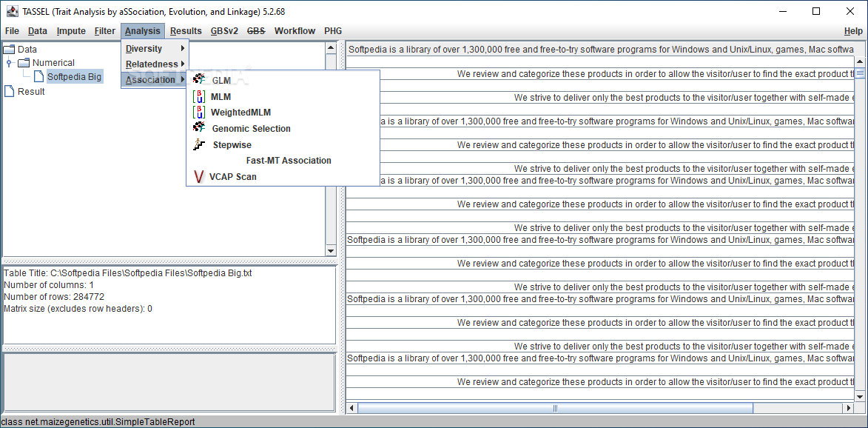The height and width of the screenshot is (428, 868).
Task: Select Relatedness in Analysis menu
Action: [x=155, y=64]
